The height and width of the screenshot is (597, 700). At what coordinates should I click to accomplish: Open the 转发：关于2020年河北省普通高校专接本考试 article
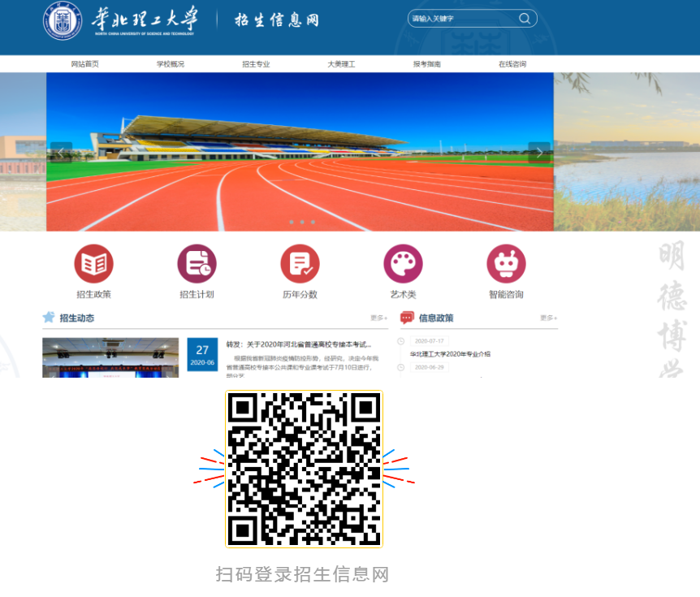[x=299, y=344]
